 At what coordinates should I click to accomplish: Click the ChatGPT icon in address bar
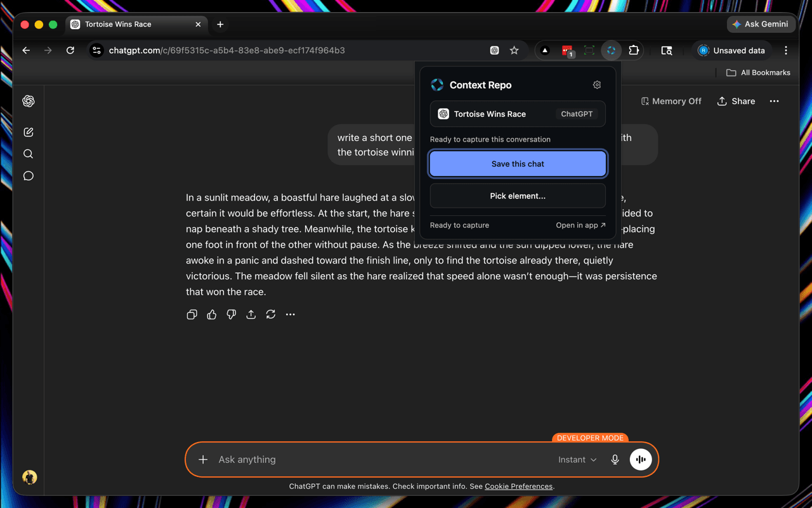pyautogui.click(x=495, y=50)
